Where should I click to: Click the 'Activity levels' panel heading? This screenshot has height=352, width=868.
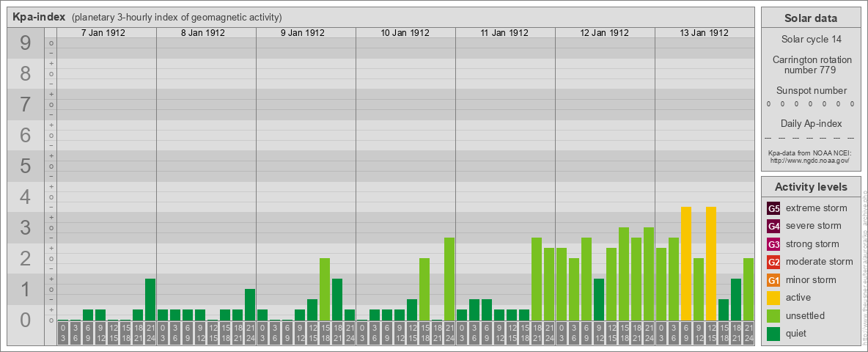pyautogui.click(x=811, y=187)
